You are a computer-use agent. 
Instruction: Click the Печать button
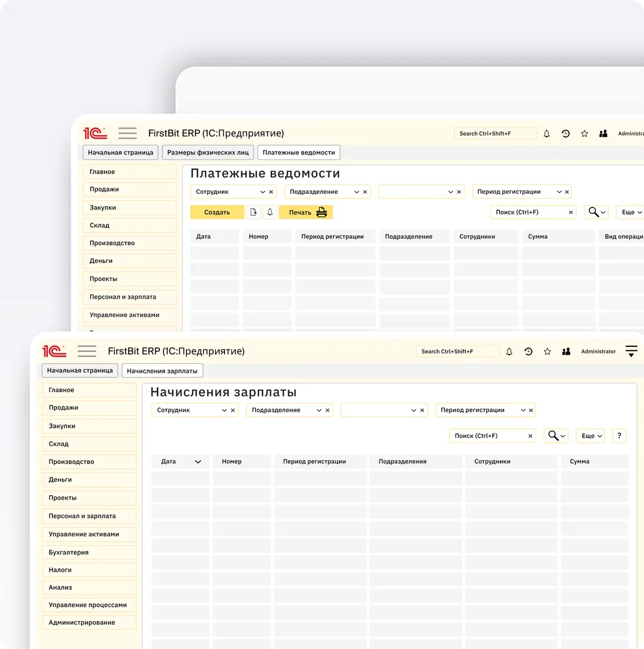[306, 213]
